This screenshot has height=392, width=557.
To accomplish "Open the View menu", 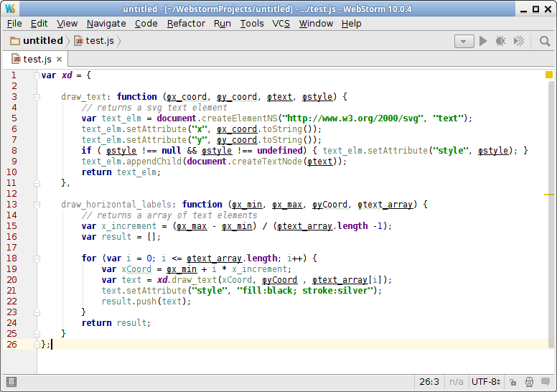I will [x=67, y=24].
